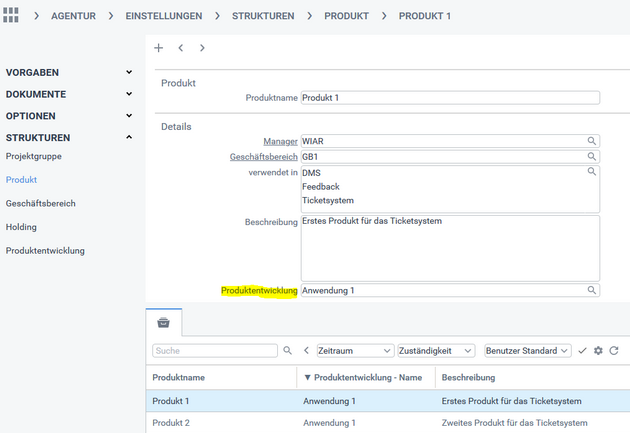Click the checkmark icon beside Benutzer Standard

tap(582, 351)
